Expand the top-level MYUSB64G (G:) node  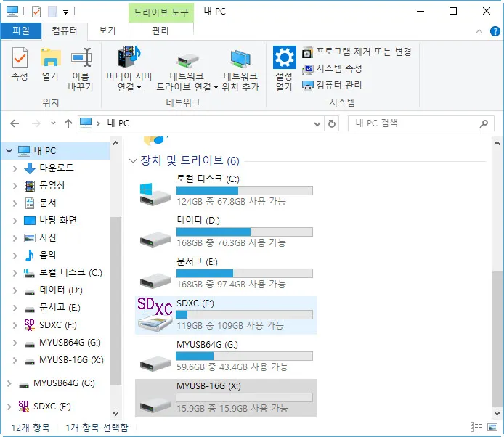pyautogui.click(x=9, y=383)
